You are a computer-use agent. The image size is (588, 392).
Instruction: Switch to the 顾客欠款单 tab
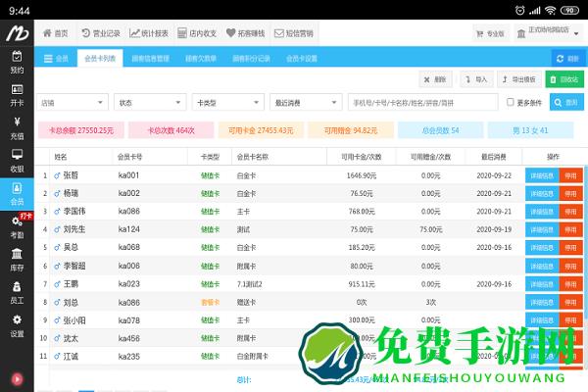pyautogui.click(x=201, y=59)
